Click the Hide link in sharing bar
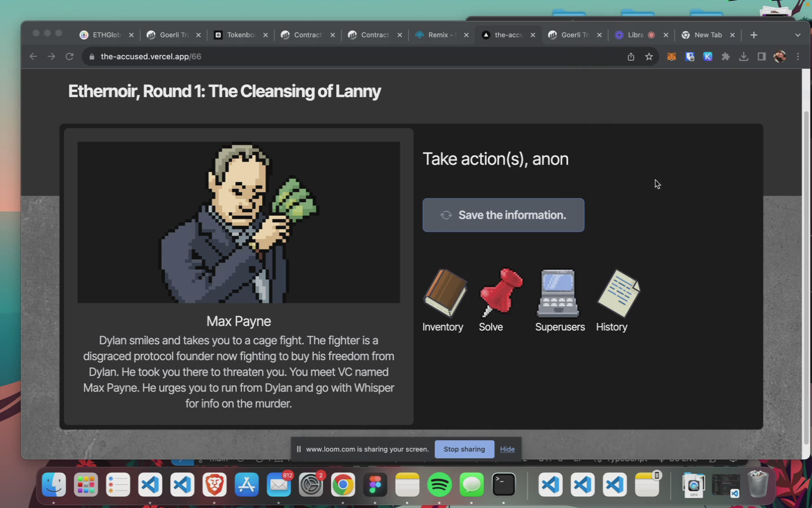Viewport: 812px width, 508px height. click(x=507, y=449)
